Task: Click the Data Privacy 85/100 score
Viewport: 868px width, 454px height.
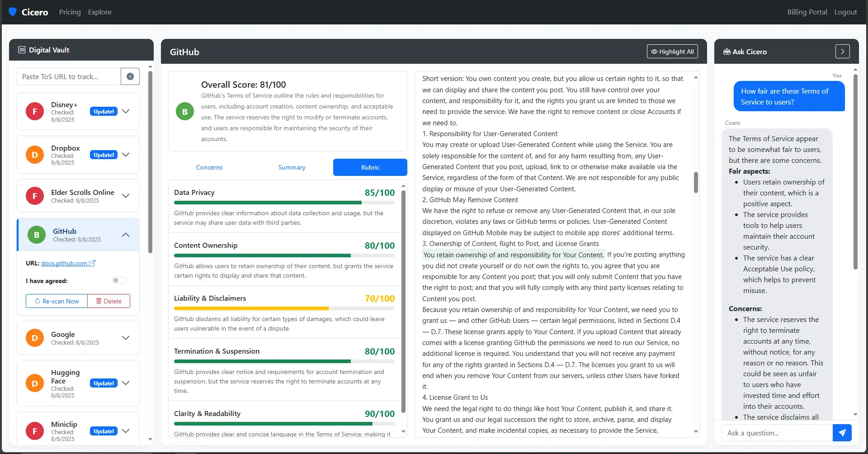Action: 380,193
